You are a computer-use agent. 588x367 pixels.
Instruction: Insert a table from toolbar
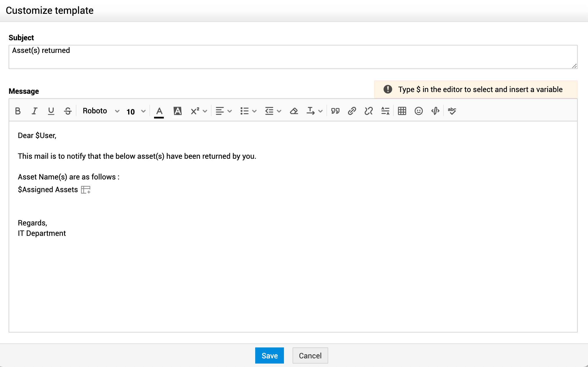pos(402,111)
